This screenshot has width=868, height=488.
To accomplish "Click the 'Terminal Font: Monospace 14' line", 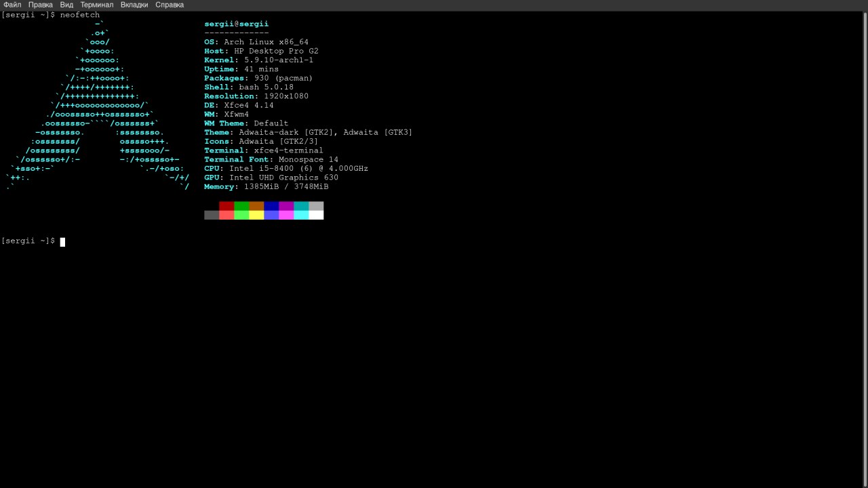I will click(271, 159).
